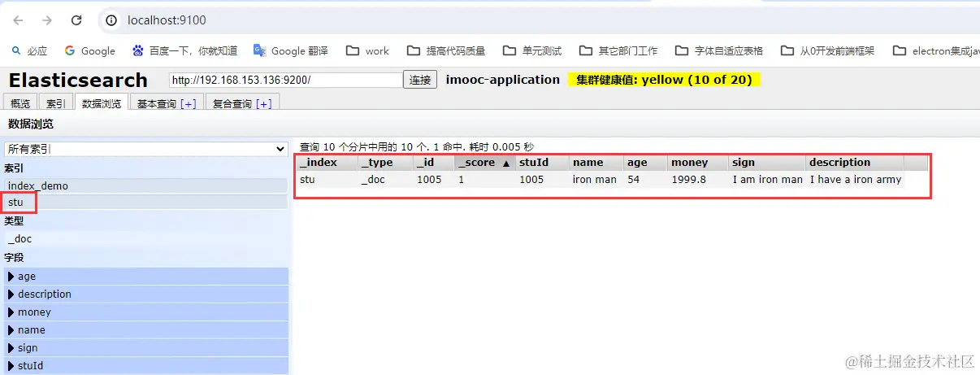The height and width of the screenshot is (375, 980).
Task: Sort by the _index column header
Action: click(327, 163)
